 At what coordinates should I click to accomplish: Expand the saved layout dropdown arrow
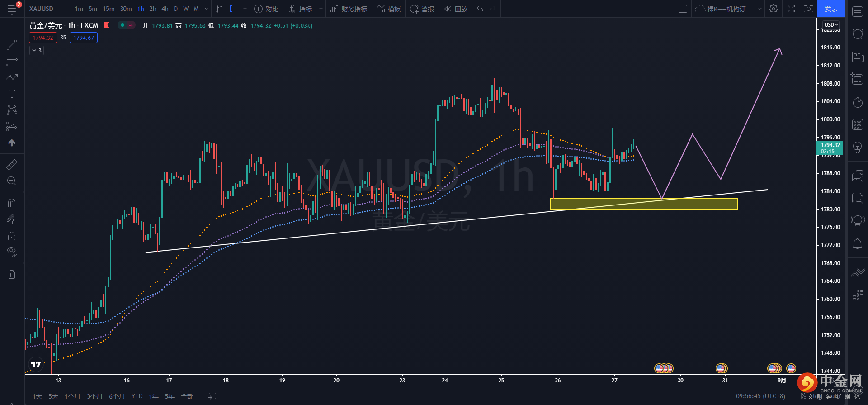pos(760,9)
